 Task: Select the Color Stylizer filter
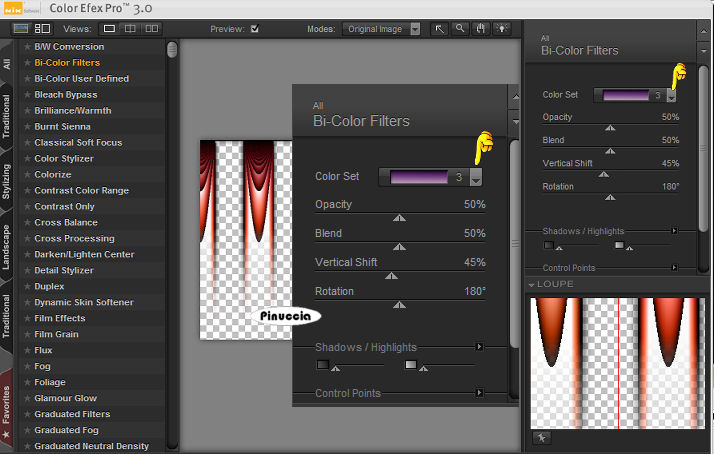64,158
